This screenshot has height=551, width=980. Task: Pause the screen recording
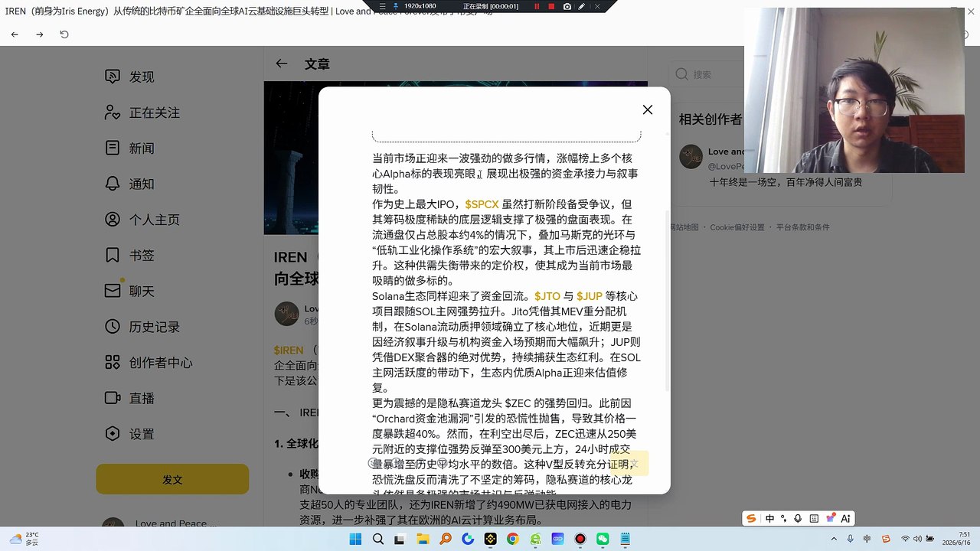536,6
